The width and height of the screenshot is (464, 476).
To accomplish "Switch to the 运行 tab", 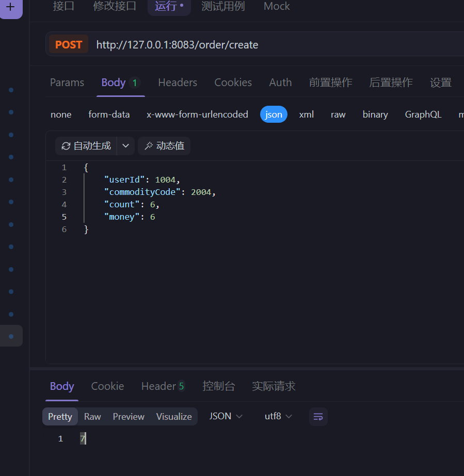I will coord(169,6).
